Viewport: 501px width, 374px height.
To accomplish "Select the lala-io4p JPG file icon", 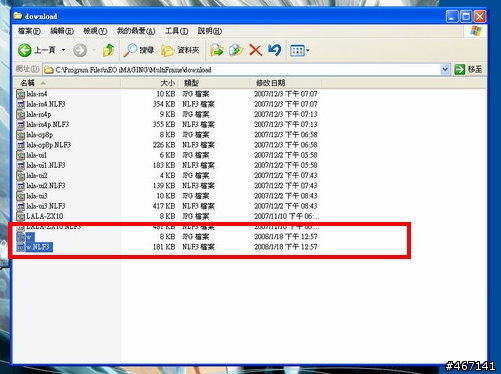I will pyautogui.click(x=21, y=114).
